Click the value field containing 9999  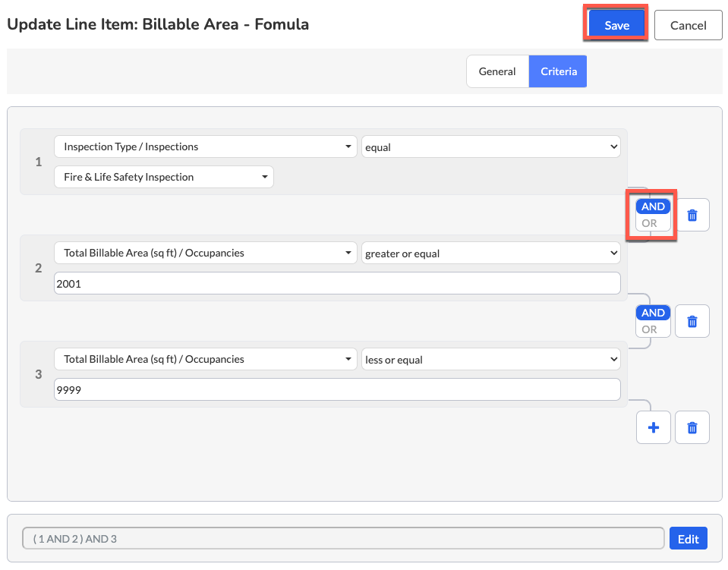(337, 389)
